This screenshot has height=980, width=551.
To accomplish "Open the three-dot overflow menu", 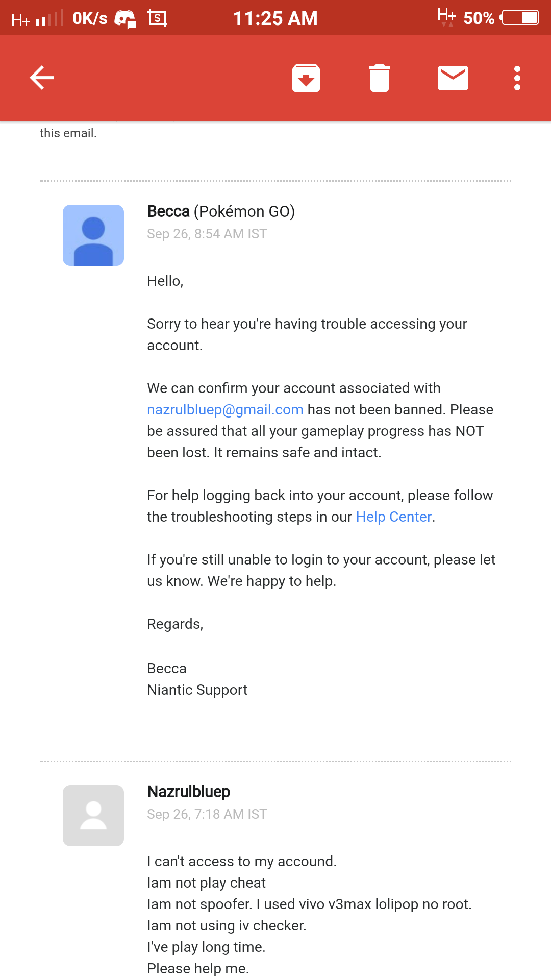I will (517, 78).
